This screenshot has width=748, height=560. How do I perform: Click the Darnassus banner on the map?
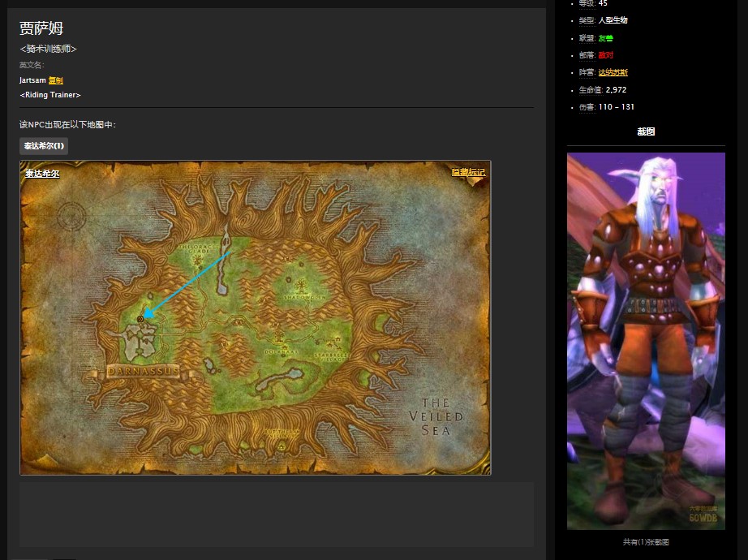click(144, 373)
